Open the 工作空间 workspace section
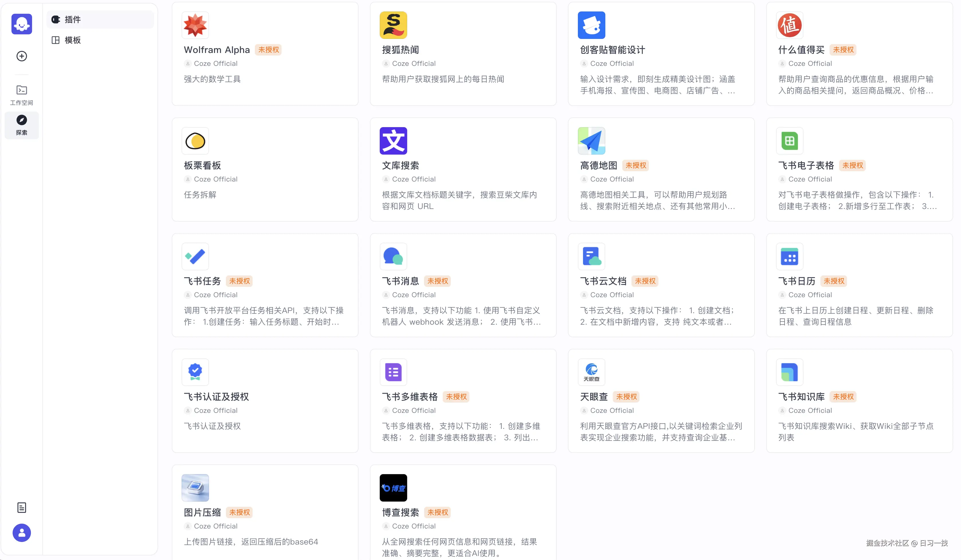 [22, 95]
